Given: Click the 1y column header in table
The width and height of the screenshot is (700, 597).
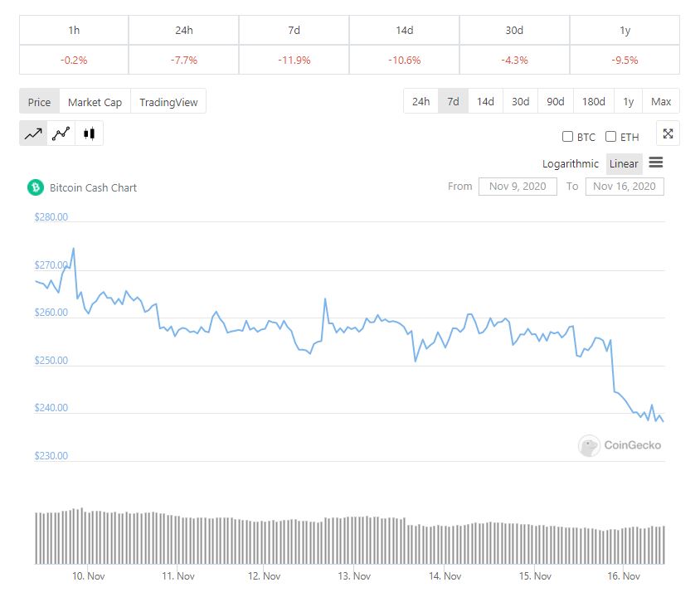Looking at the screenshot, I should click(625, 30).
